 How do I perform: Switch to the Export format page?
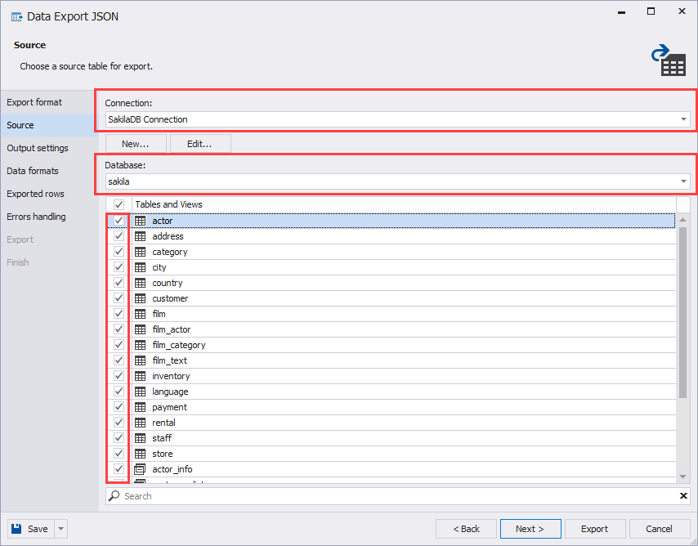click(x=34, y=102)
